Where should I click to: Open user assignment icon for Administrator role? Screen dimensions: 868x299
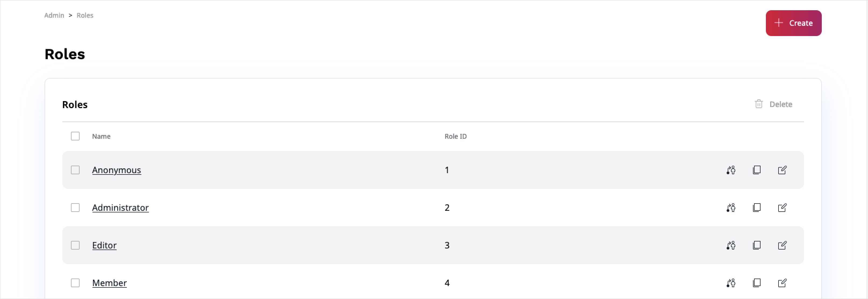point(731,208)
